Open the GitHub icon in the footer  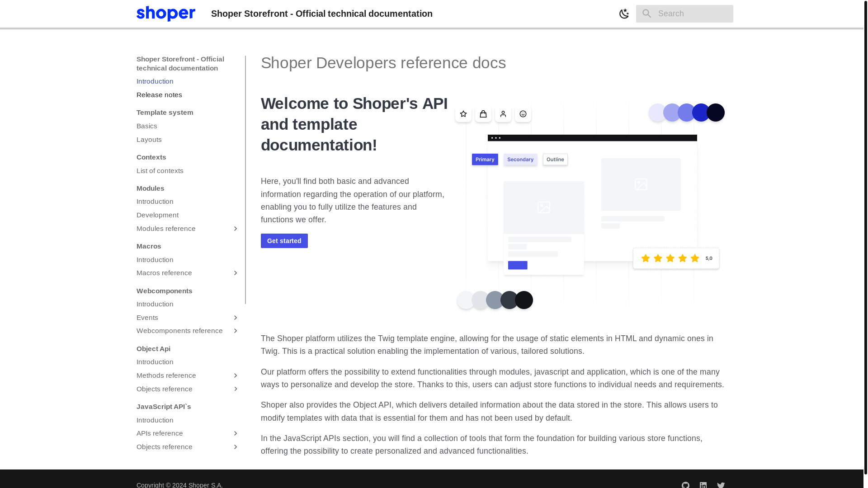pos(685,484)
